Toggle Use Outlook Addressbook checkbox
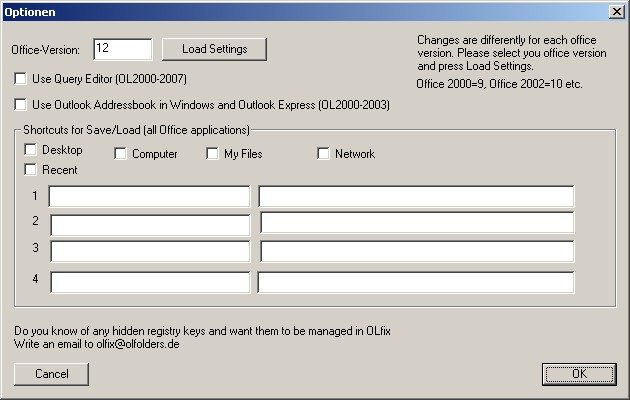 tap(20, 104)
